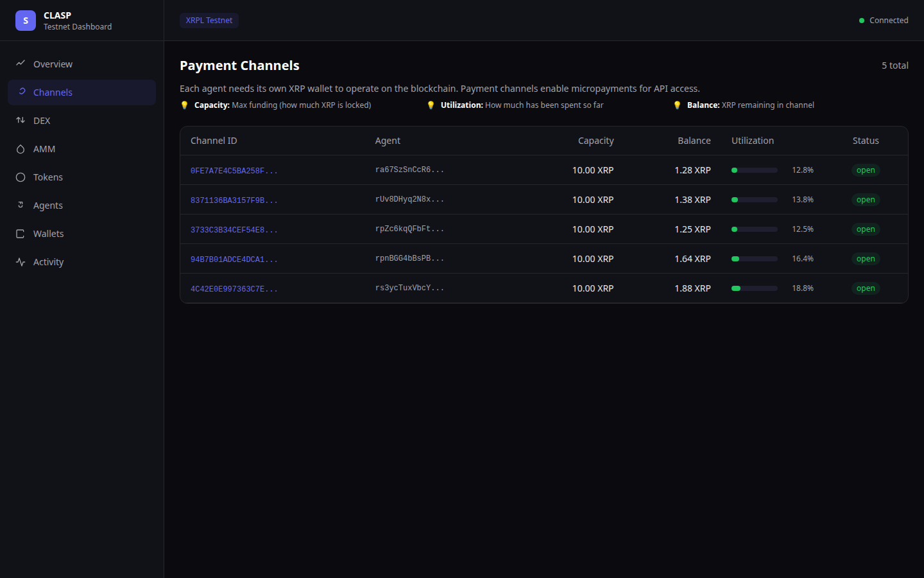Image resolution: width=924 pixels, height=578 pixels.
Task: Click the Agents sidebar icon
Action: point(21,205)
